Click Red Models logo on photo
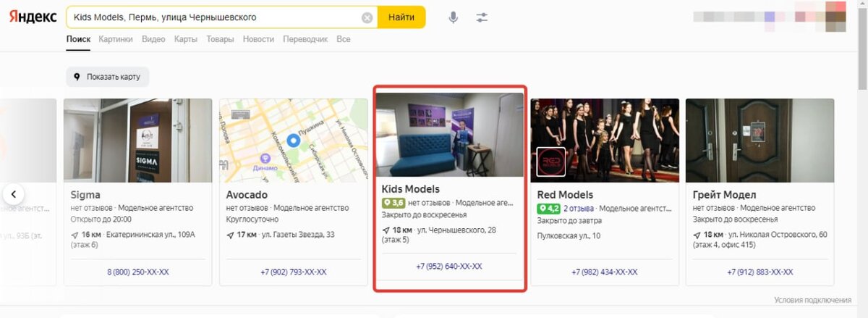The image size is (868, 318). point(551,162)
